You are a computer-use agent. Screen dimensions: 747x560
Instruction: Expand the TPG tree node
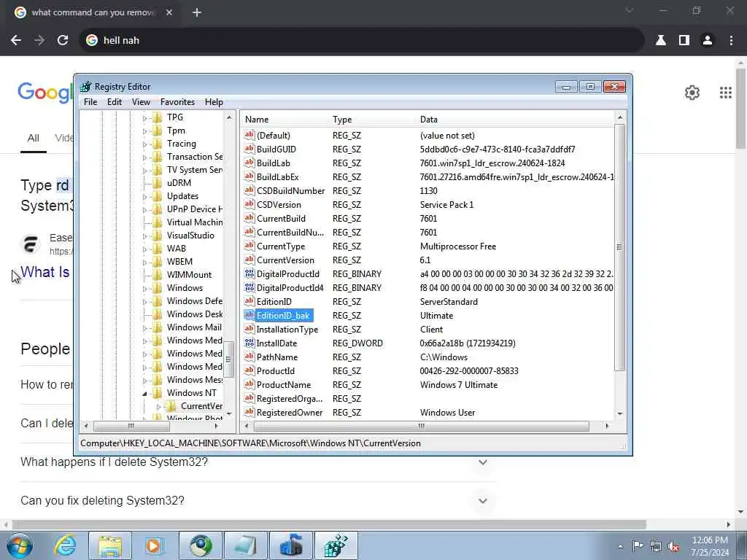click(x=145, y=117)
